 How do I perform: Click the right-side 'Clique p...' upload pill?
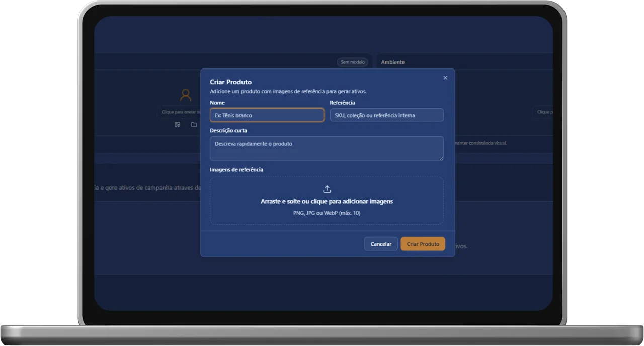coord(544,112)
